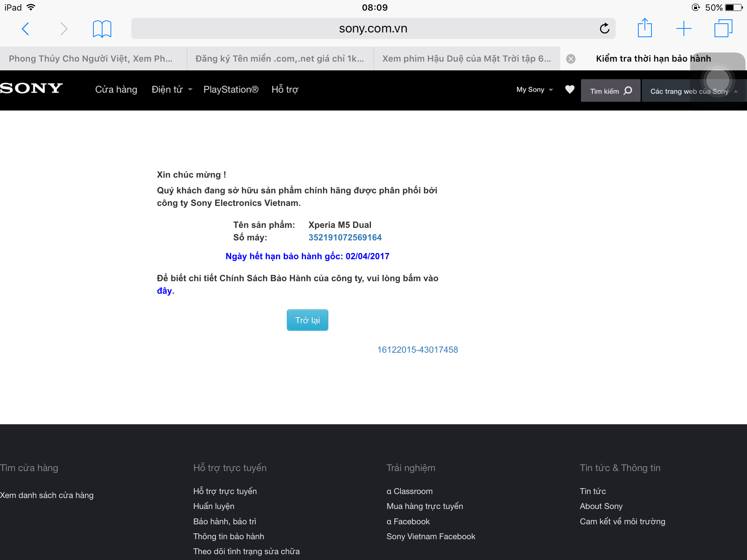Screen dimensions: 747x560
Task: Tap the rotation lock status icon
Action: (x=696, y=7)
